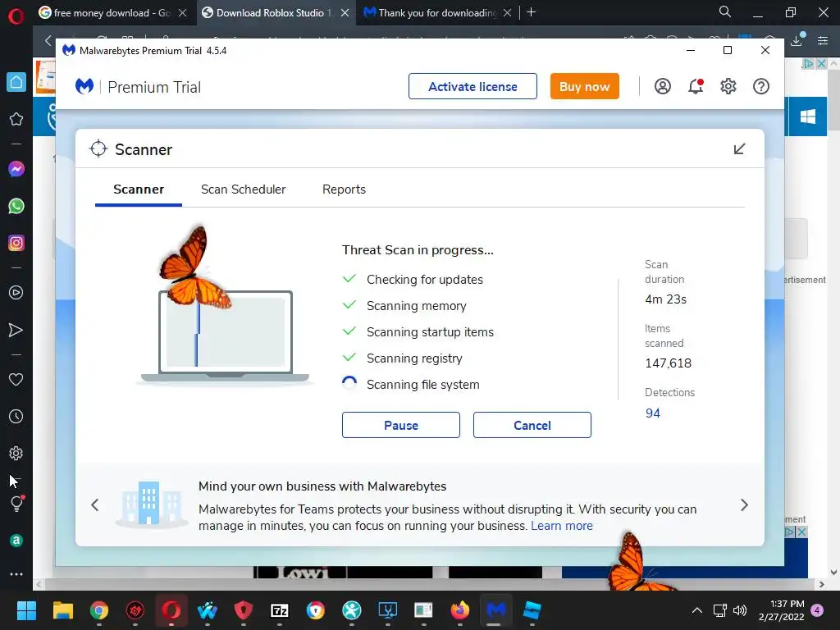Open Opera sidebar bookmarks star icon
Viewport: 840px width, 630px height.
(x=16, y=119)
